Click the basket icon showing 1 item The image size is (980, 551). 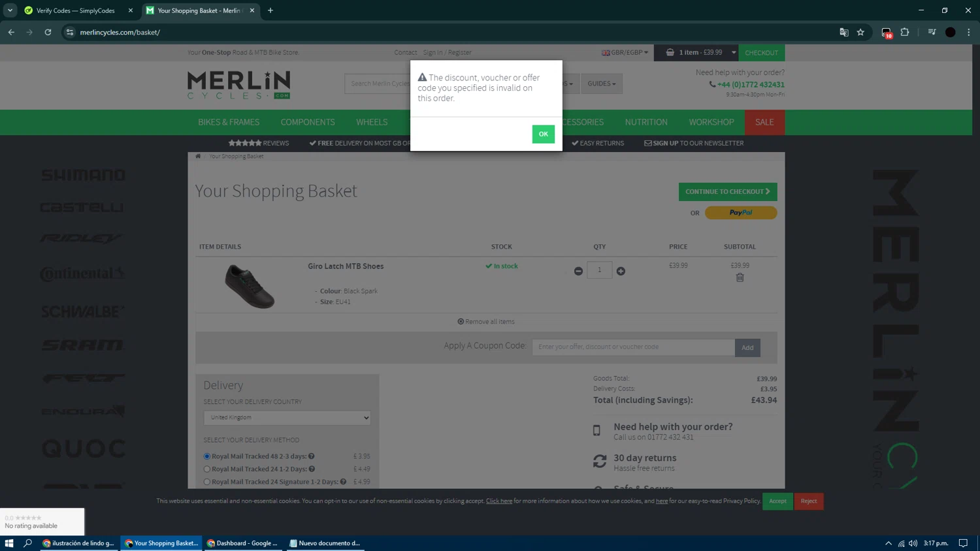coord(670,52)
